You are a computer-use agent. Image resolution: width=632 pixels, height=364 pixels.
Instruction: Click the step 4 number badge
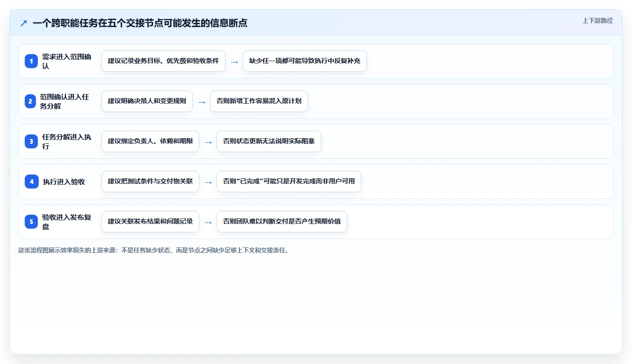tap(32, 182)
